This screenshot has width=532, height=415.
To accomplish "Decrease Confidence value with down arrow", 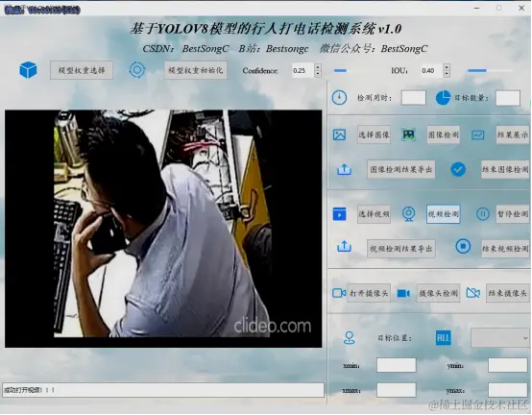I will click(x=318, y=74).
